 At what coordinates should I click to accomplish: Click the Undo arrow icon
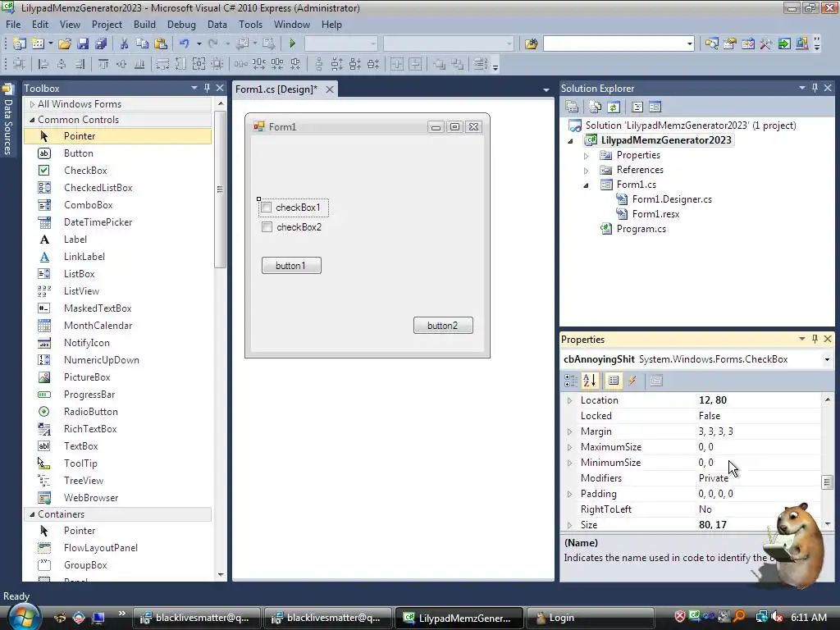(x=185, y=43)
